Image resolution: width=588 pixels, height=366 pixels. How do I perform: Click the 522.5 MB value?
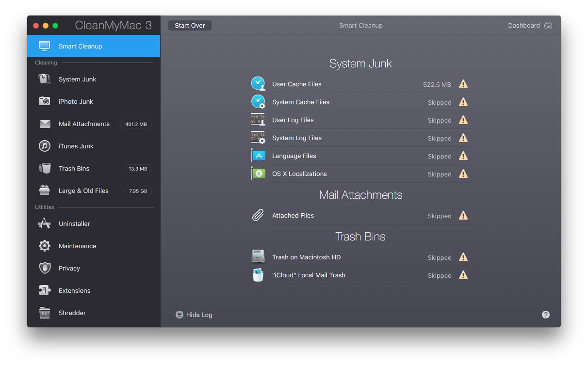tap(437, 84)
